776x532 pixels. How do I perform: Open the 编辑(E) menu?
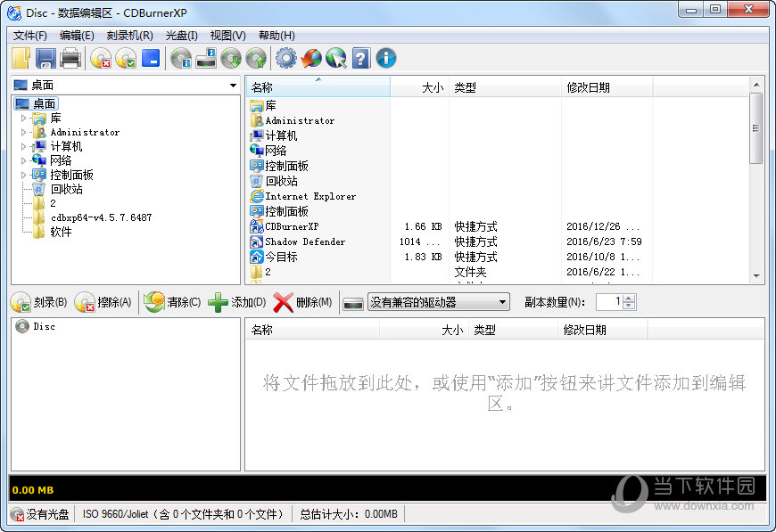(77, 36)
